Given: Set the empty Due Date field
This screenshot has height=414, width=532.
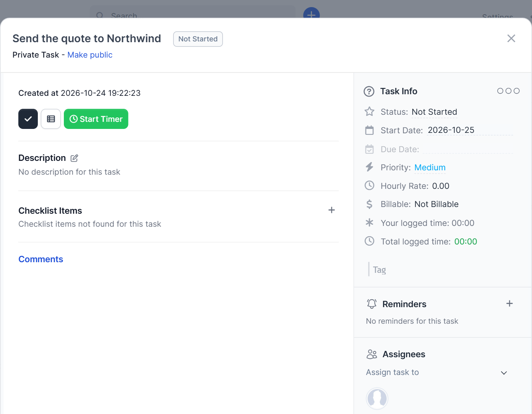Looking at the screenshot, I should (468, 149).
